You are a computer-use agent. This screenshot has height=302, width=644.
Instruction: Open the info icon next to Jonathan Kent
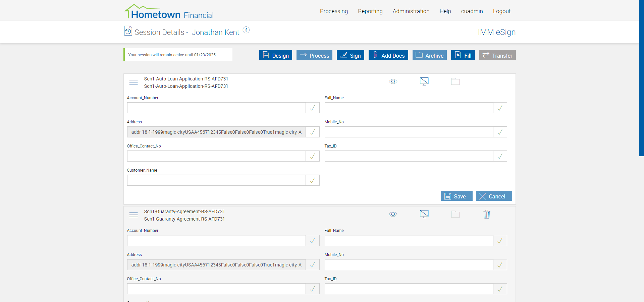coord(246,30)
